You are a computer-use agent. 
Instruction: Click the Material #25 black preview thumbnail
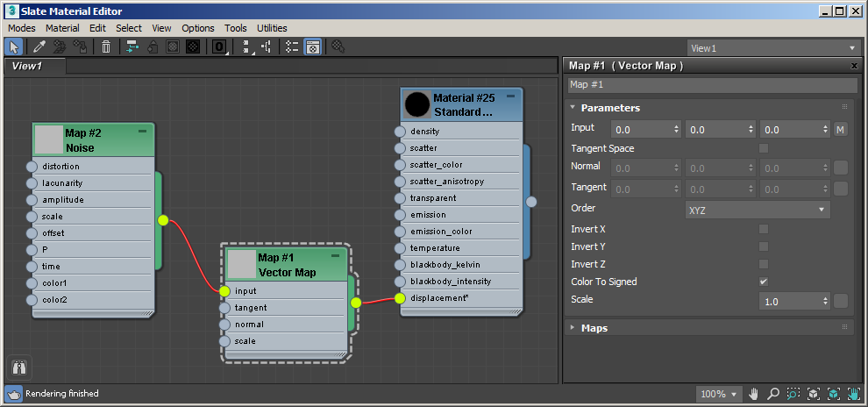(x=417, y=104)
